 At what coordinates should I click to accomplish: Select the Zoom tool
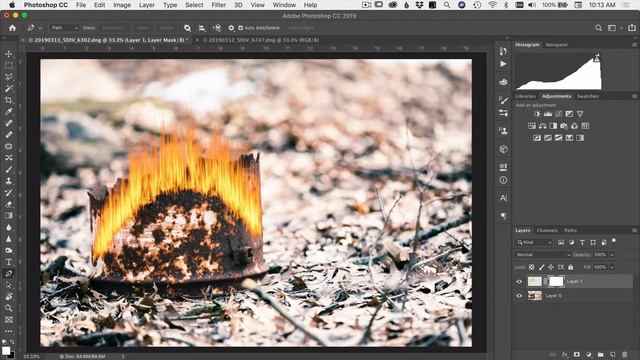pos(9,308)
